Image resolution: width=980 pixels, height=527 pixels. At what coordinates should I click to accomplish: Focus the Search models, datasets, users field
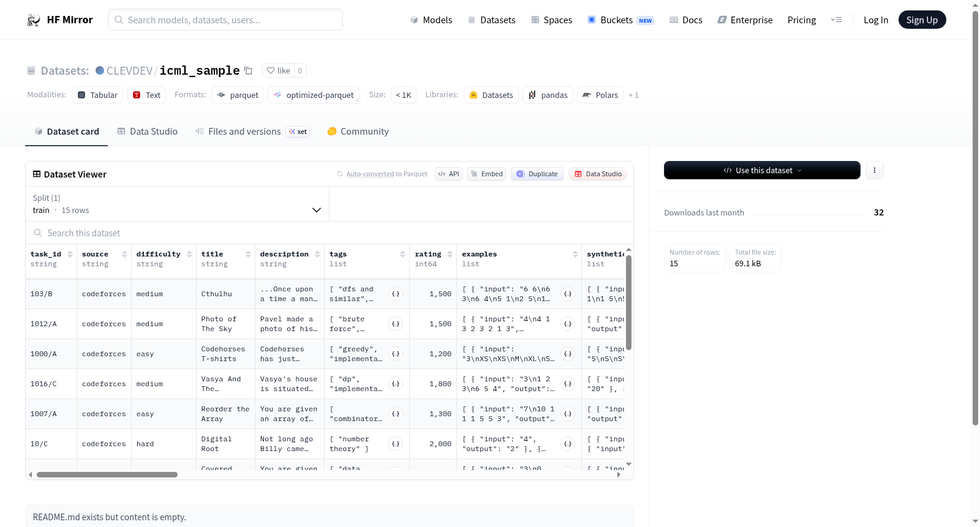click(x=225, y=20)
